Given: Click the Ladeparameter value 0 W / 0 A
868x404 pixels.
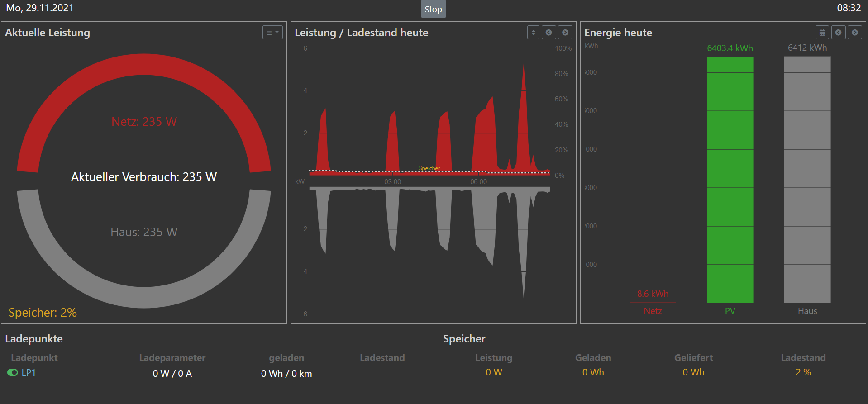Looking at the screenshot, I should pyautogui.click(x=172, y=374).
